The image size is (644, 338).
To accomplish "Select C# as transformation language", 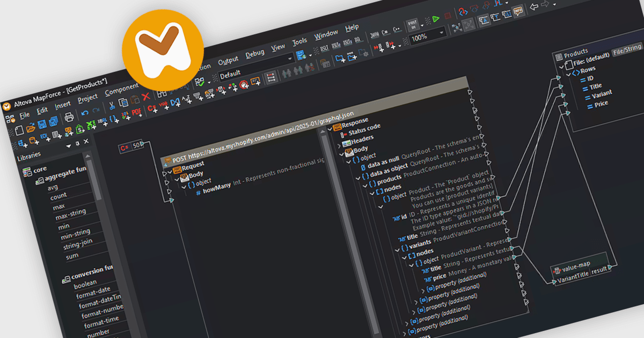I will coord(385,32).
